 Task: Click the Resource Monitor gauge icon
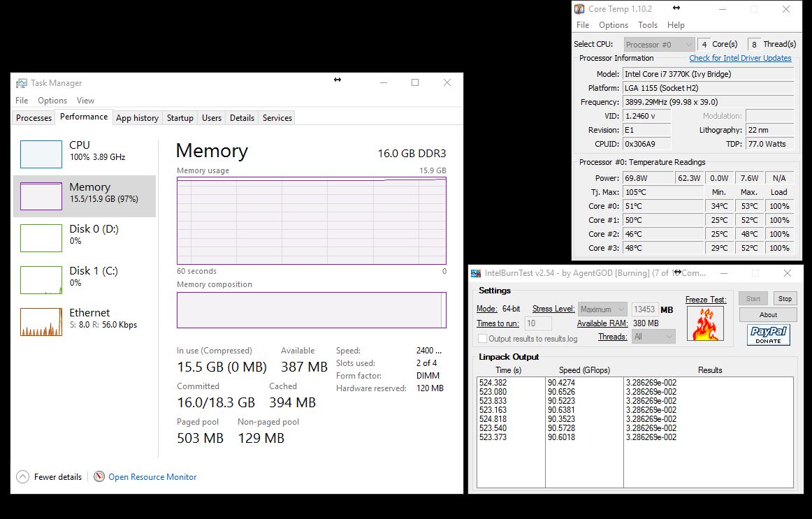pyautogui.click(x=99, y=476)
